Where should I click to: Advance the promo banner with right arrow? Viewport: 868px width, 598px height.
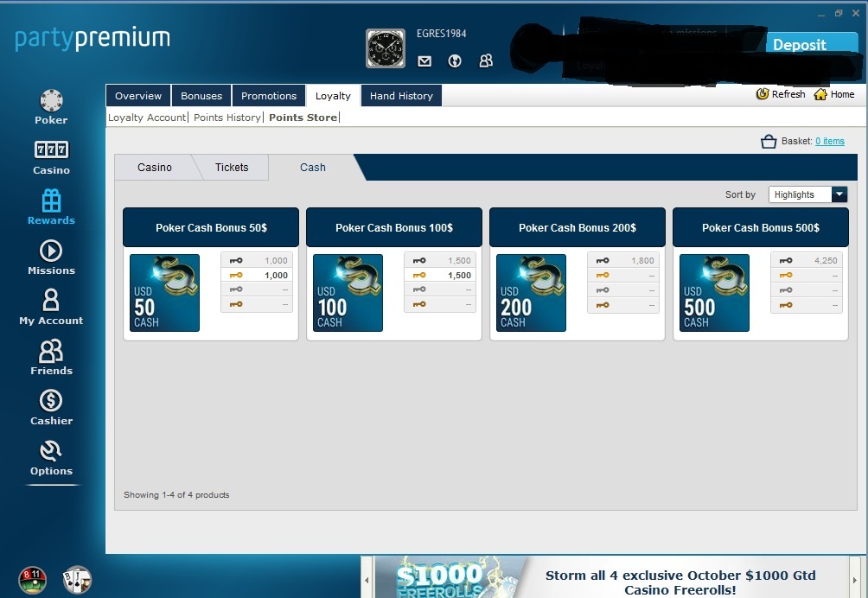[855, 580]
